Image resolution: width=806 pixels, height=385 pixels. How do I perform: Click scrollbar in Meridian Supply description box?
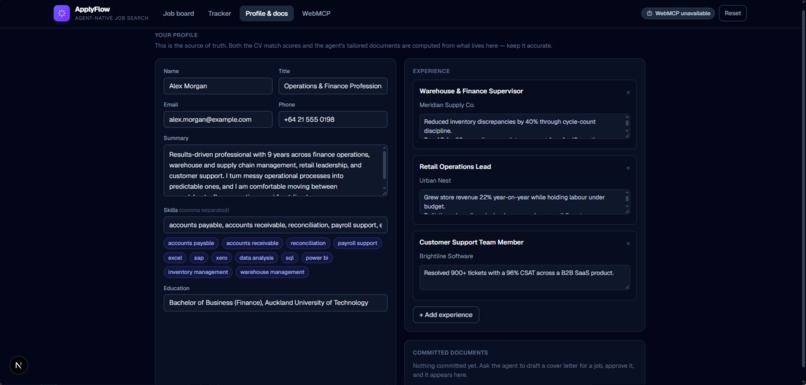(627, 124)
